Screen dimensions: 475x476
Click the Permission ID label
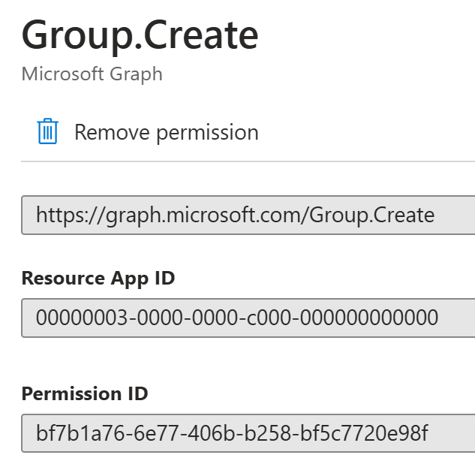pyautogui.click(x=85, y=393)
